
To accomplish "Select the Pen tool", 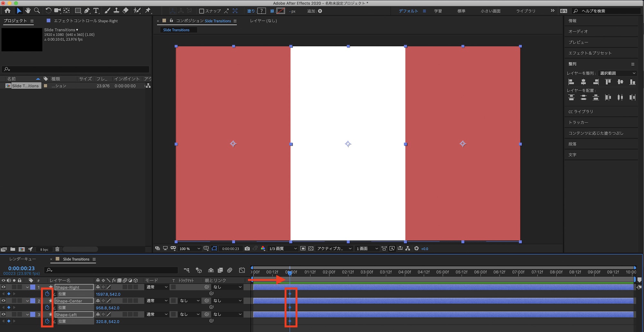I will point(87,11).
